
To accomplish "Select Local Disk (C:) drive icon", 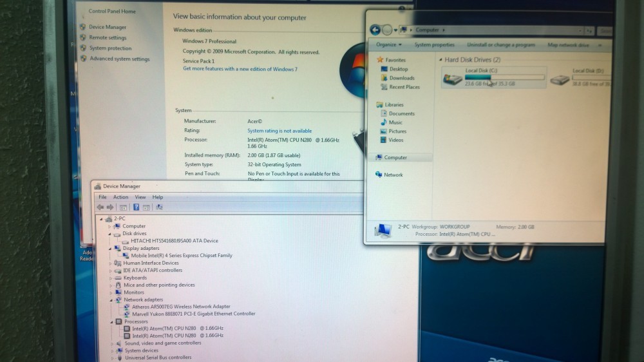I will [452, 78].
